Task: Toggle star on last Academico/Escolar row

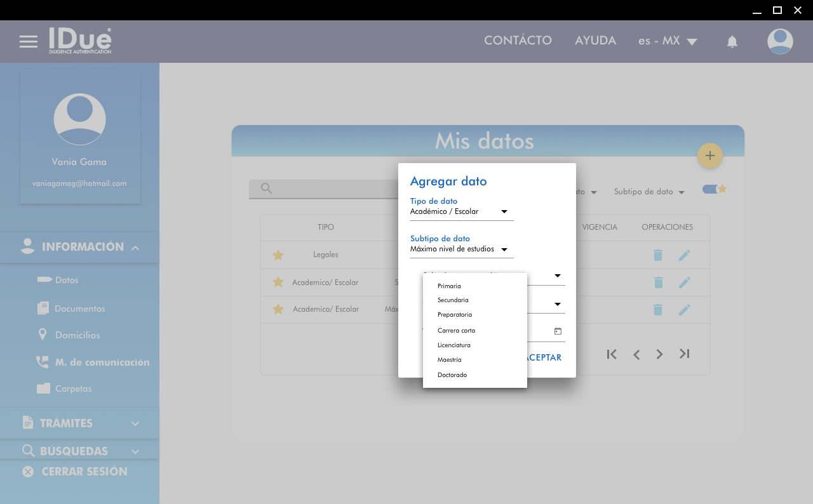Action: coord(278,309)
